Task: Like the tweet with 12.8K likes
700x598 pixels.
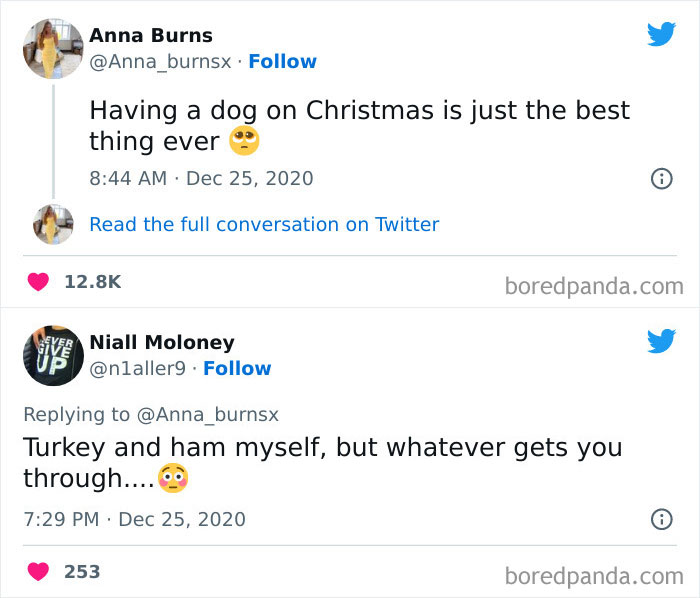Action: coord(38,282)
